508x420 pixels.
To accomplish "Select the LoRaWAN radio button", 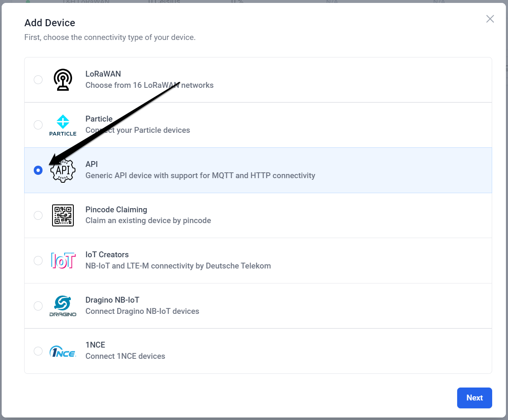I will (x=38, y=80).
